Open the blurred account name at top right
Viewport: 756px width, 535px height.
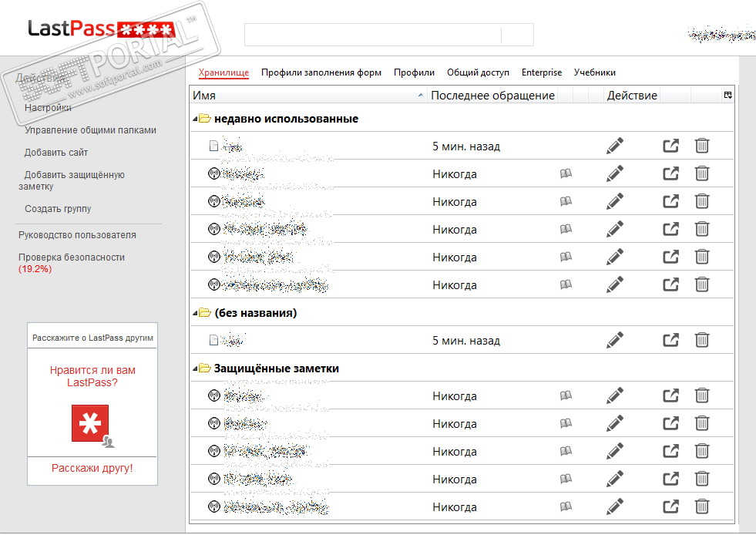(x=721, y=35)
